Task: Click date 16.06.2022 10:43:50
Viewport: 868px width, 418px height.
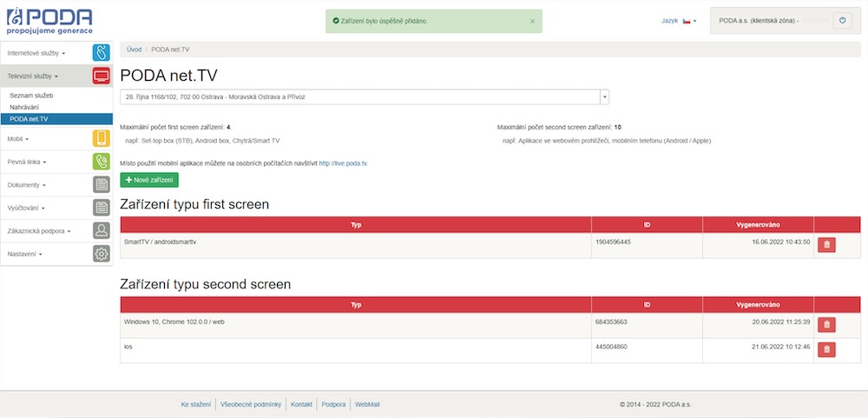Action: (780, 242)
